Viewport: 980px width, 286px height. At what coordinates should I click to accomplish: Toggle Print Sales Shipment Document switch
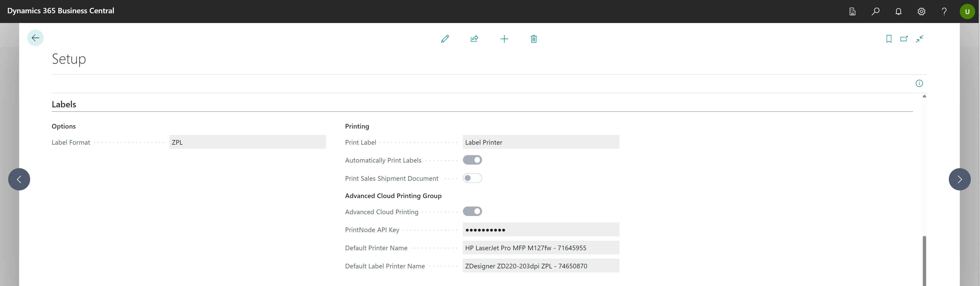tap(472, 178)
